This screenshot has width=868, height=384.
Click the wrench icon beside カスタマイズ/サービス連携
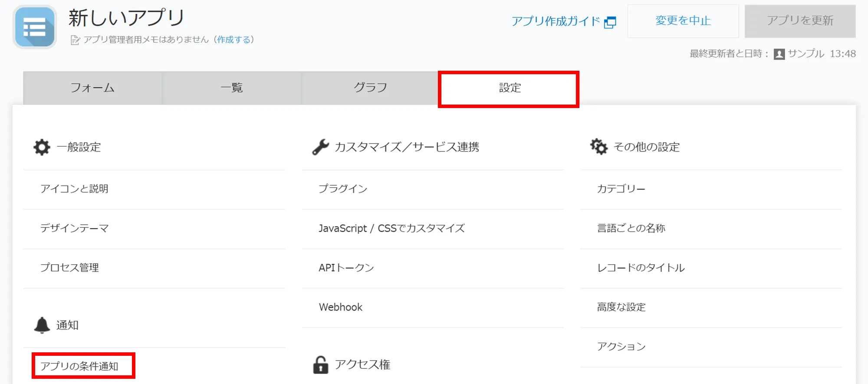click(320, 147)
